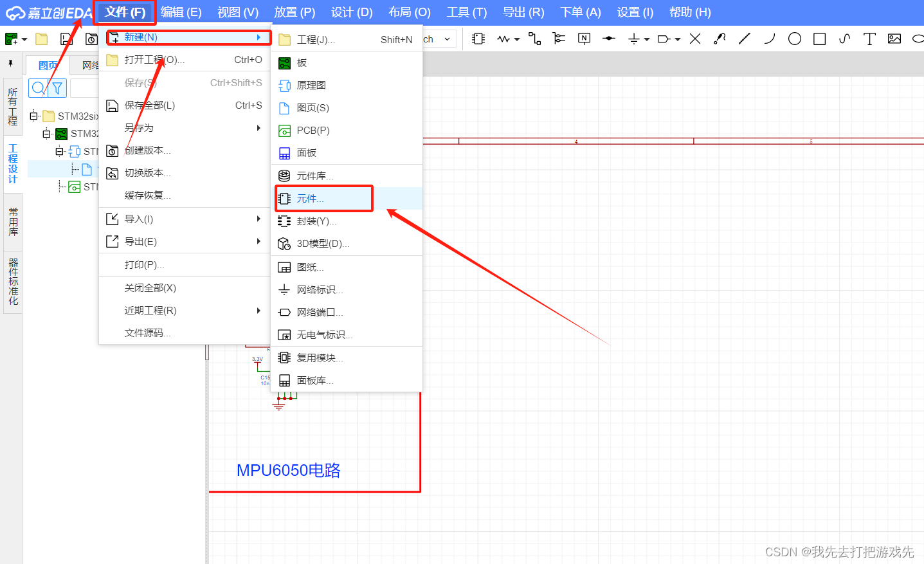
Task: Open the 放置 (P) menu
Action: pyautogui.click(x=294, y=12)
